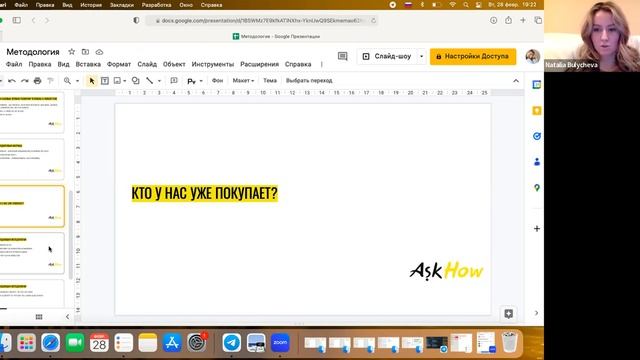This screenshot has width=640, height=360.
Task: Undo the last action
Action: [x=12, y=81]
